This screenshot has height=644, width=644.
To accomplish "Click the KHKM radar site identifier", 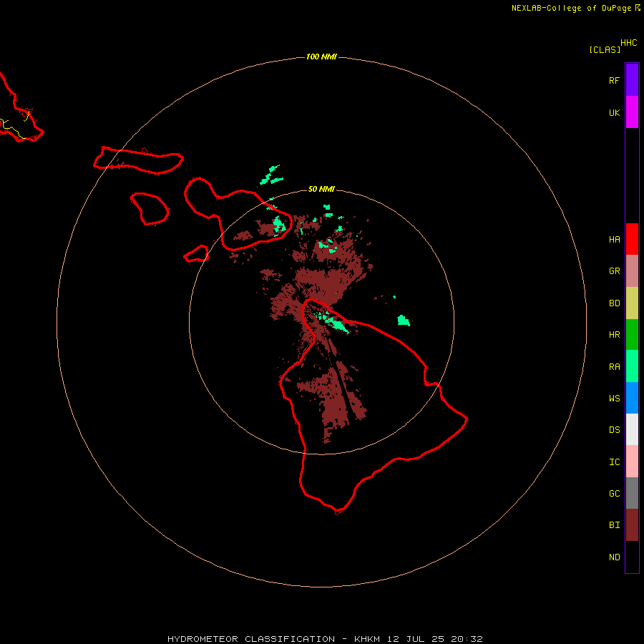I will (367, 639).
